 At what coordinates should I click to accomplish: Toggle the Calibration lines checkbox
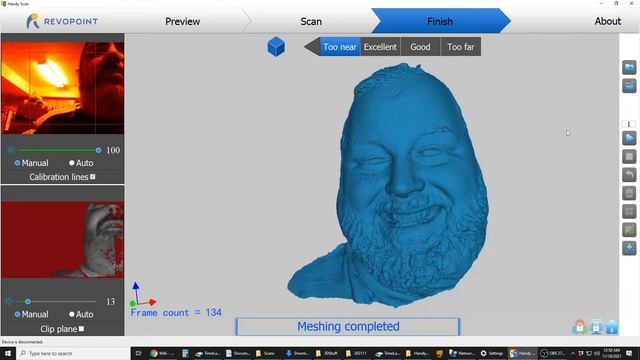93,177
